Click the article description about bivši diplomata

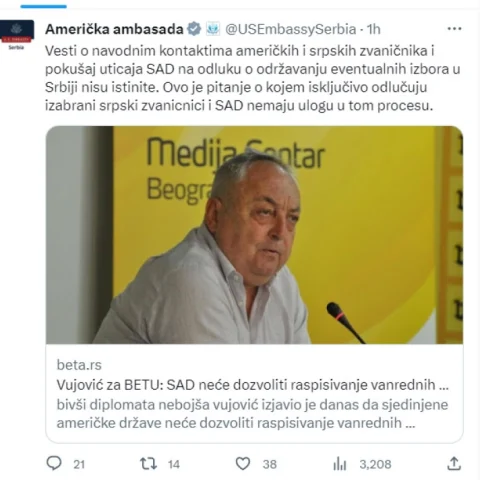tap(252, 414)
